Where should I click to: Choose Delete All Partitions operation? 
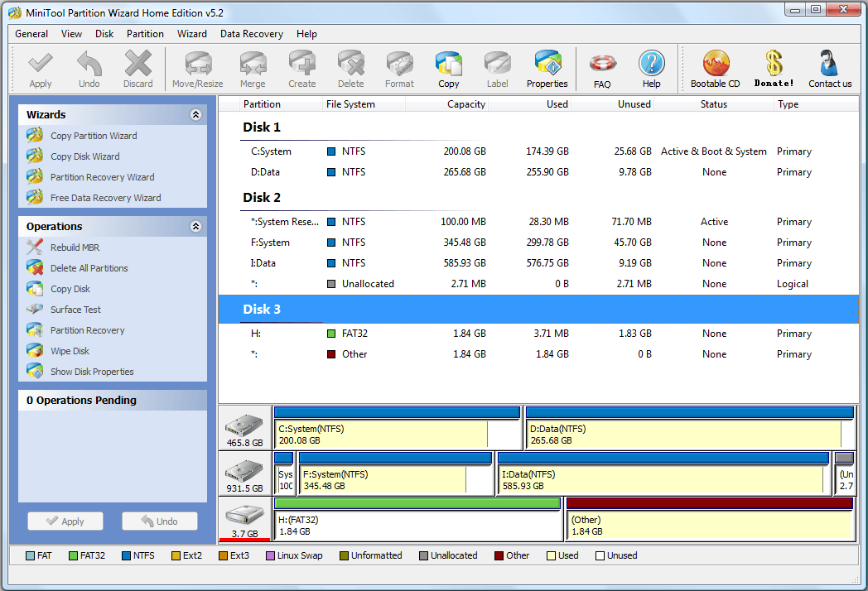[x=89, y=268]
